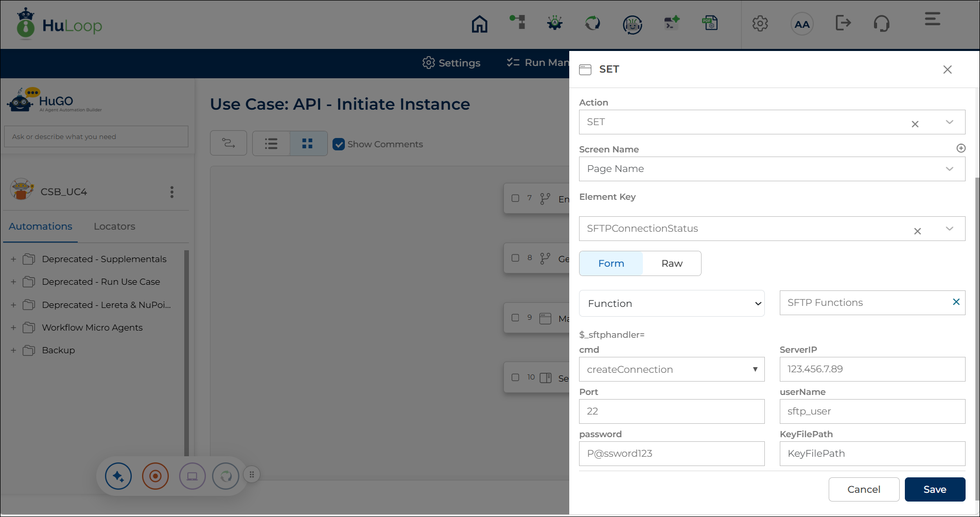The width and height of the screenshot is (980, 517).
Task: Open the smiling robot face icon
Action: (x=633, y=24)
